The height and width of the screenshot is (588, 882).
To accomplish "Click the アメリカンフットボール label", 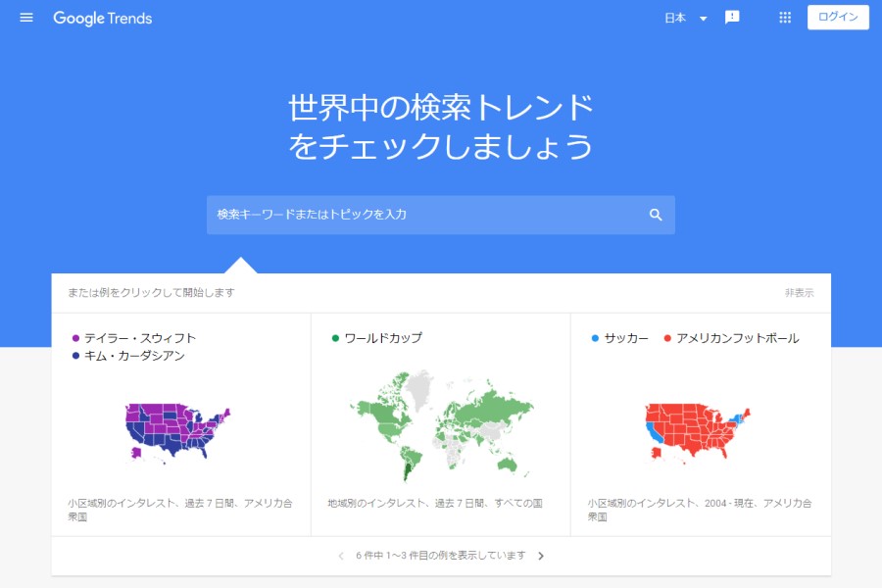I will 737,338.
